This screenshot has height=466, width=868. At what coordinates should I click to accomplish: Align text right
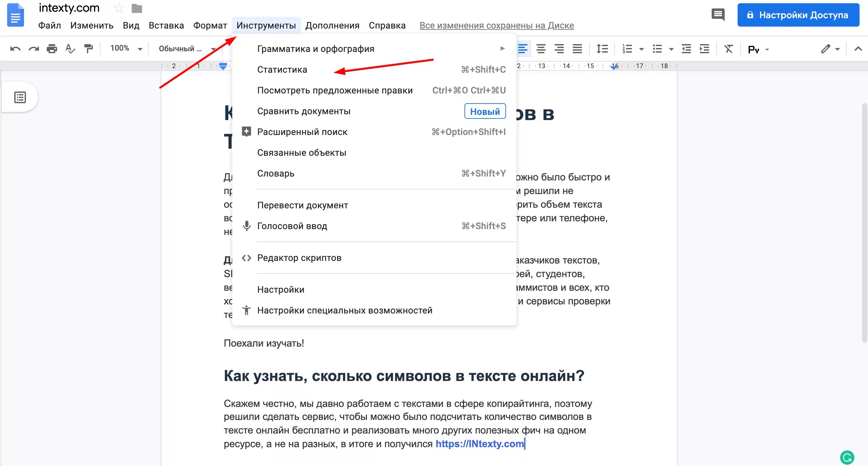coord(559,49)
